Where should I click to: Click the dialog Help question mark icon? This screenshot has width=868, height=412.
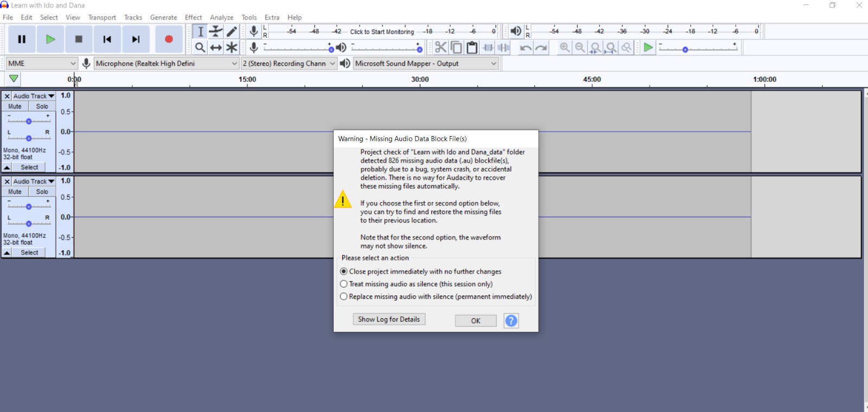point(511,321)
